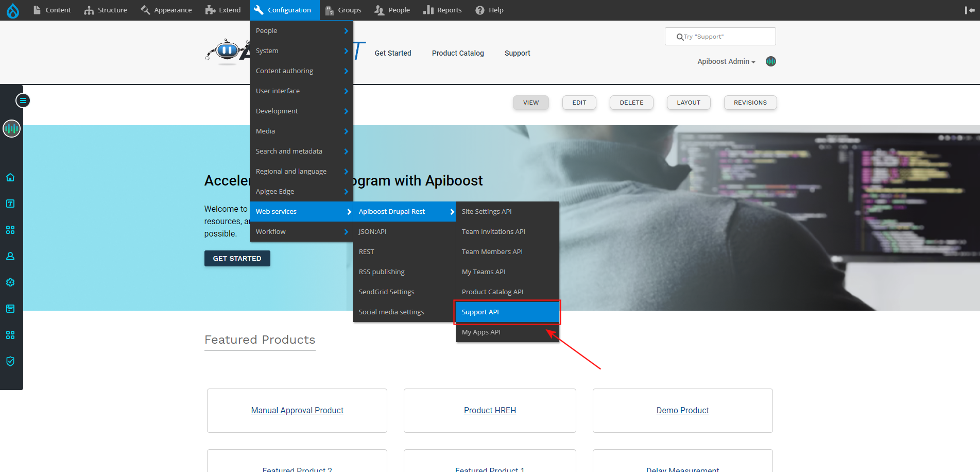980x472 pixels.
Task: Expand the Search and metadata submenu arrow
Action: coord(346,151)
